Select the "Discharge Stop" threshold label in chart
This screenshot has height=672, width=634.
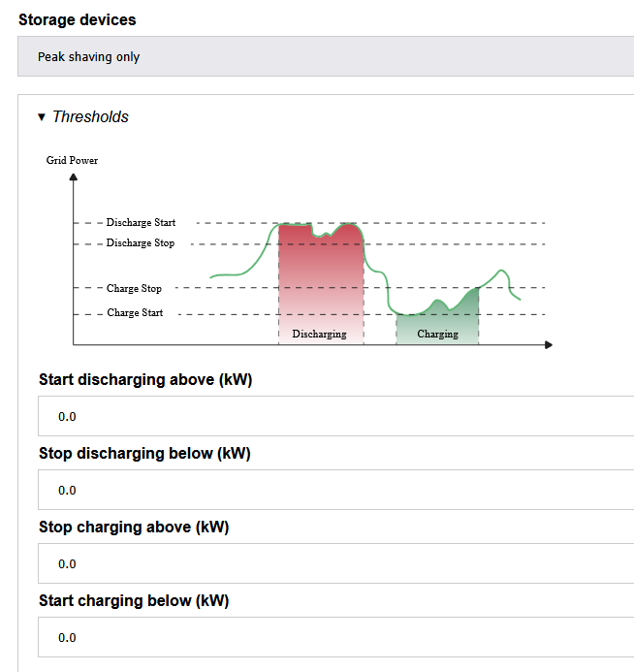coord(141,243)
